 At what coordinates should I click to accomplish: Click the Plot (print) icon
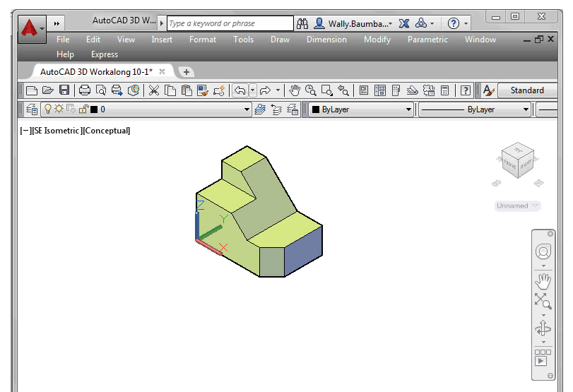coord(85,90)
